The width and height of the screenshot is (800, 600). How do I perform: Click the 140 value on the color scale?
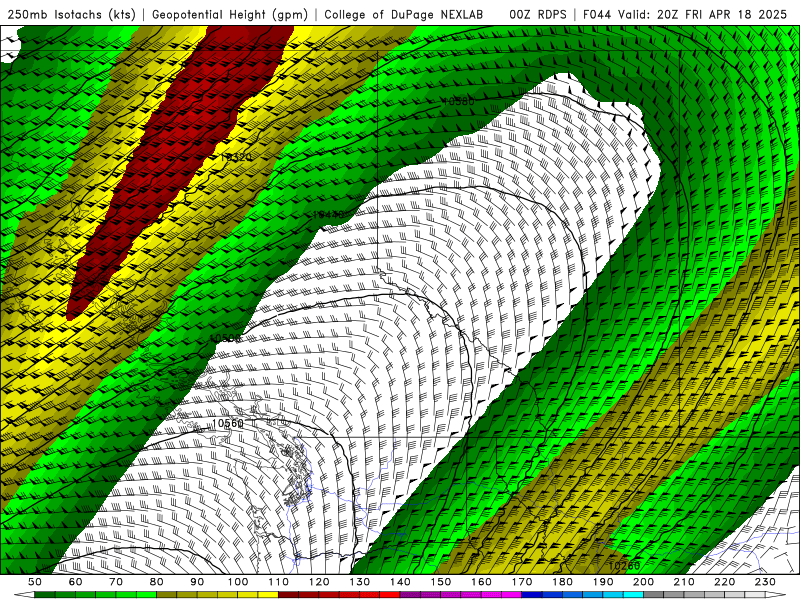pos(400,582)
